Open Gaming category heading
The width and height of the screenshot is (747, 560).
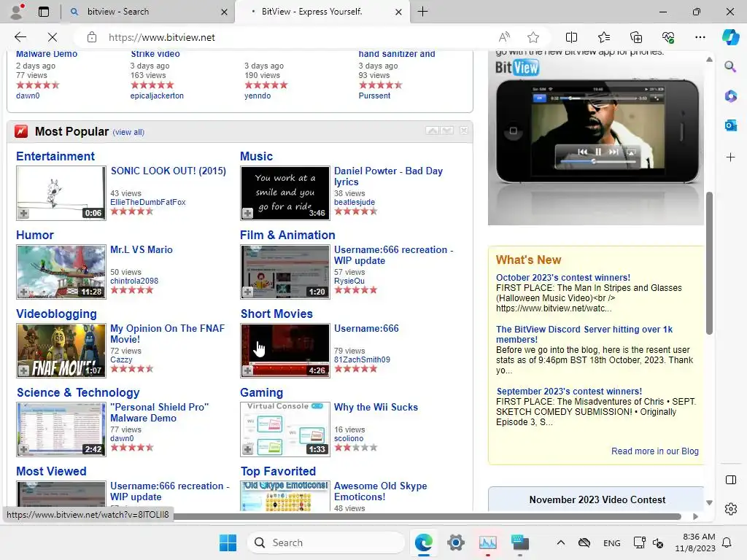(262, 392)
